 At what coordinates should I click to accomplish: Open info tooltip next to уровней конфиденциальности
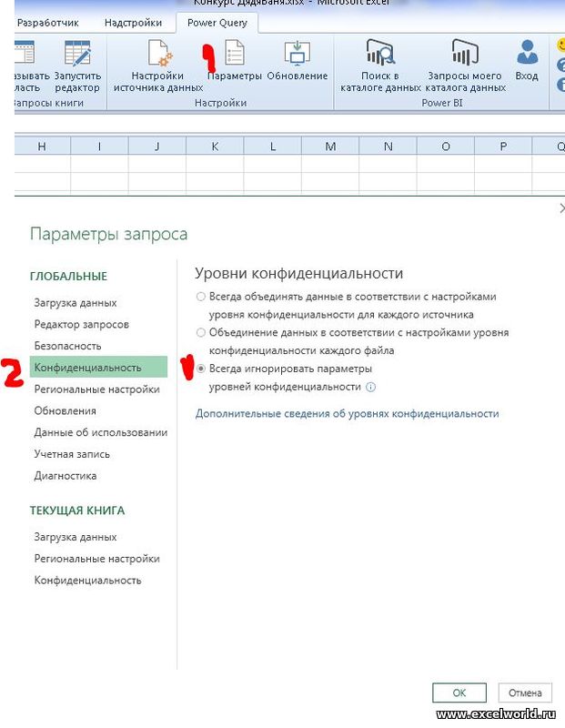click(370, 387)
